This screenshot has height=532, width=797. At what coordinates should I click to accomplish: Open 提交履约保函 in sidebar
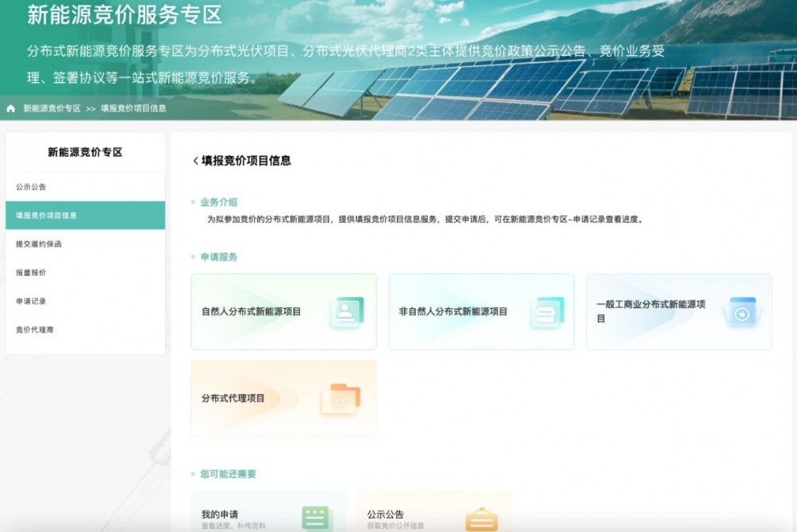click(38, 244)
